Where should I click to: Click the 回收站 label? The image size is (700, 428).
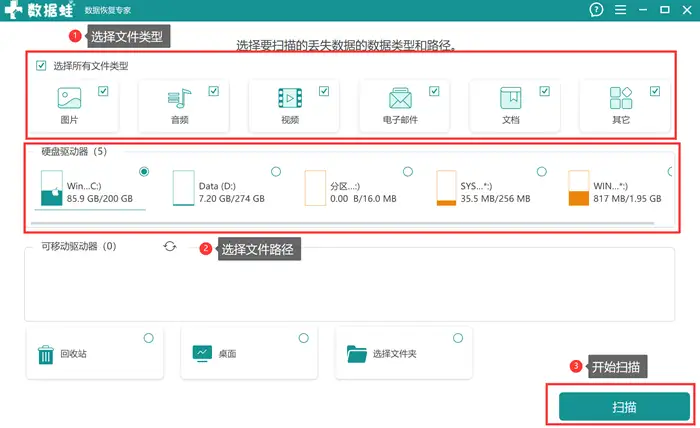coord(73,354)
